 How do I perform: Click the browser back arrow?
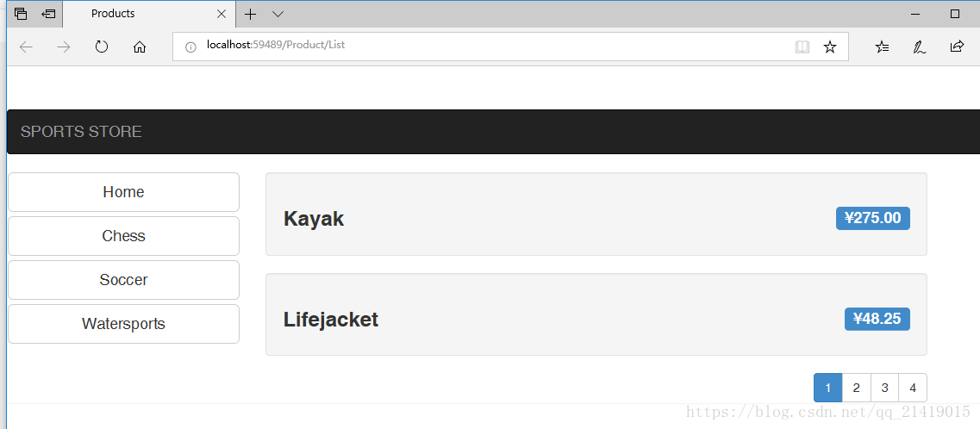pyautogui.click(x=26, y=47)
